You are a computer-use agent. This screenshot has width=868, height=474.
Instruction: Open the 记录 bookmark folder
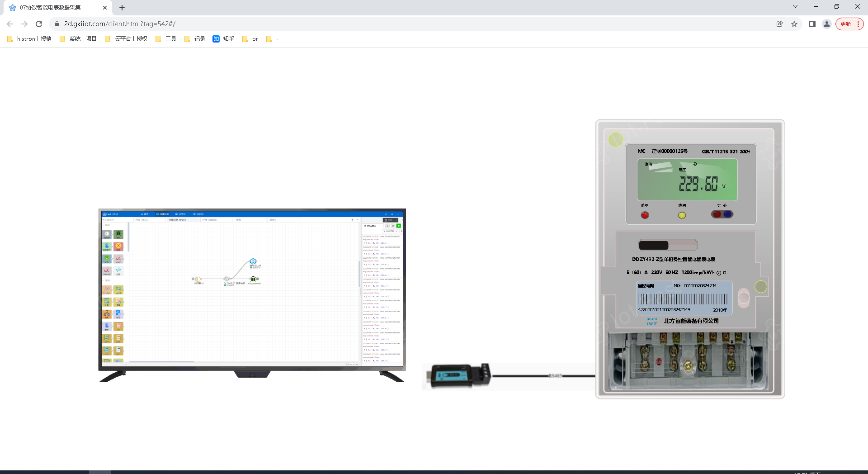pyautogui.click(x=195, y=39)
